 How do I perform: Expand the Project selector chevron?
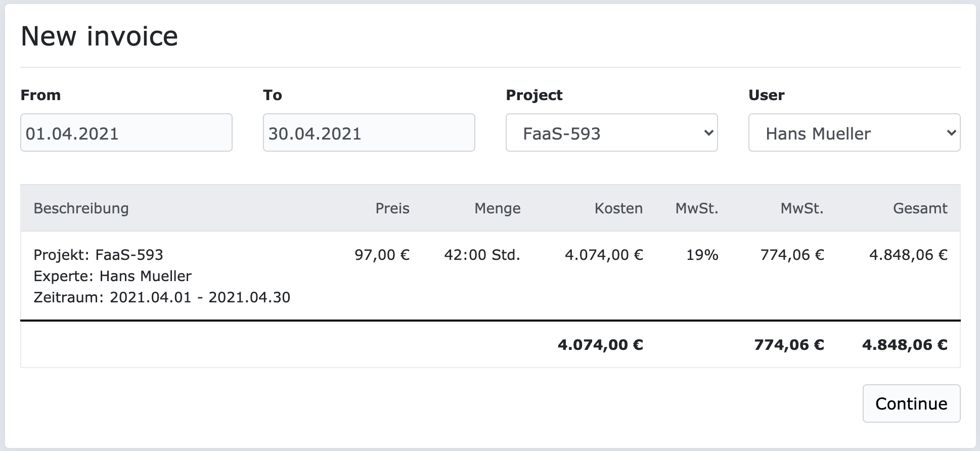[x=708, y=133]
